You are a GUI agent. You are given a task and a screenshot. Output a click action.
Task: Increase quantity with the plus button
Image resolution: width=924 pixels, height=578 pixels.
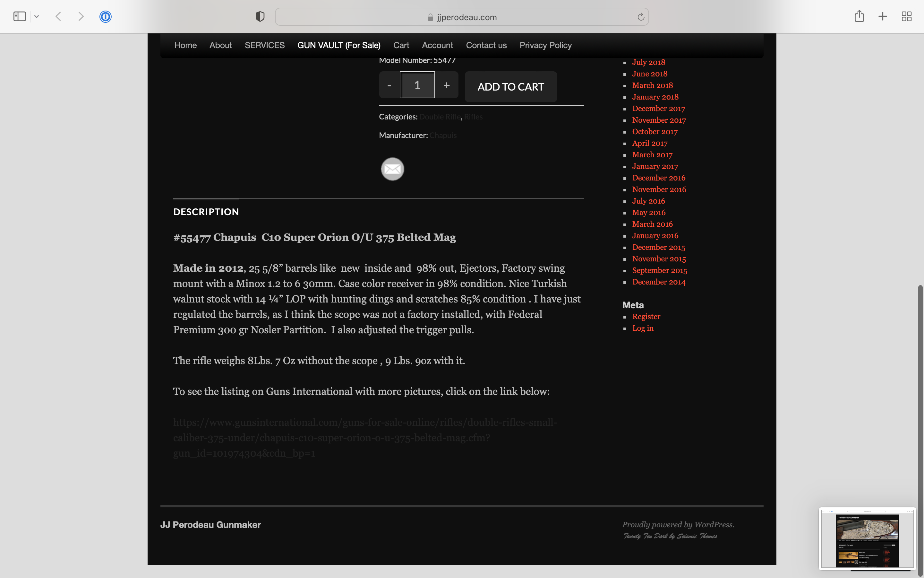[x=446, y=85]
